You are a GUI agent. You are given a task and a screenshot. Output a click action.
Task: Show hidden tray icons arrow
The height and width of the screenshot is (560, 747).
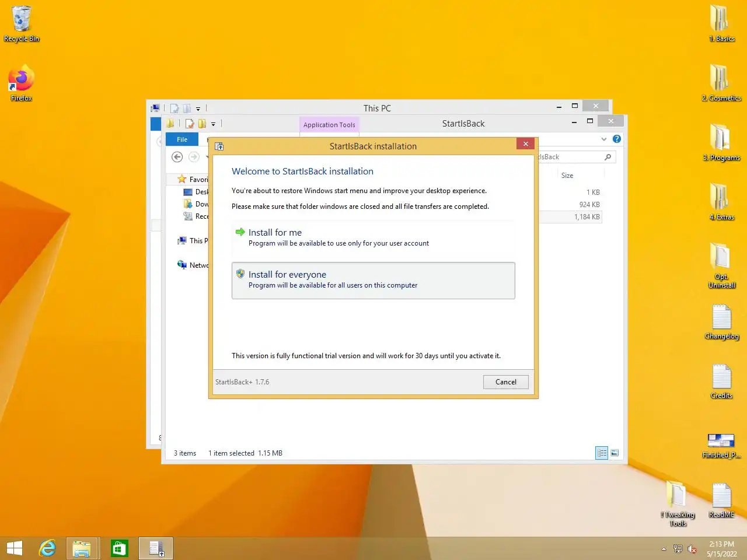664,549
